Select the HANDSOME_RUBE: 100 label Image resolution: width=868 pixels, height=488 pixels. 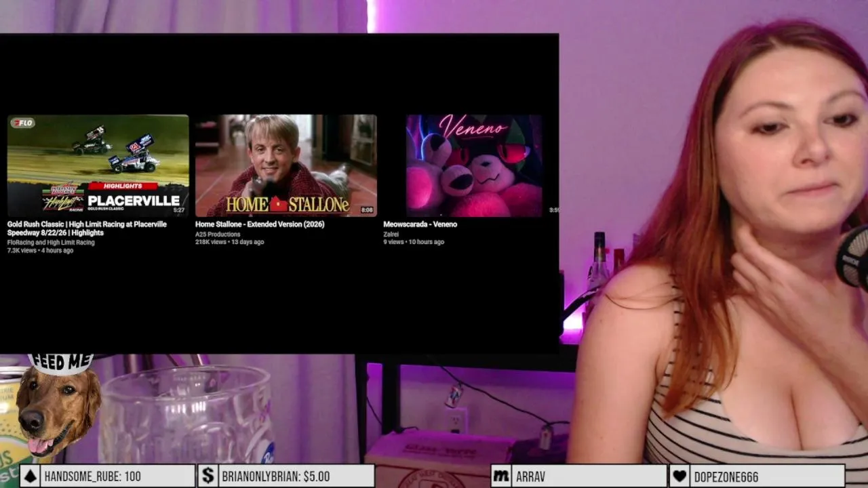[x=92, y=476]
